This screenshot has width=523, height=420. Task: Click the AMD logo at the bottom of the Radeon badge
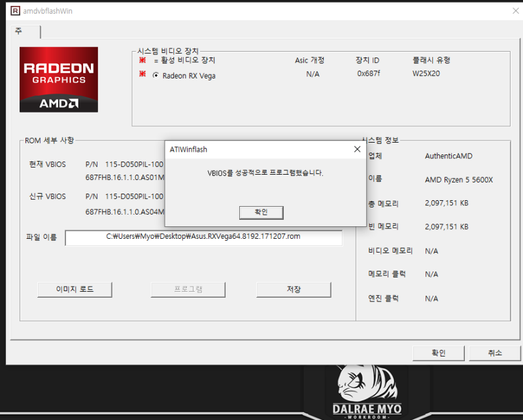point(58,102)
